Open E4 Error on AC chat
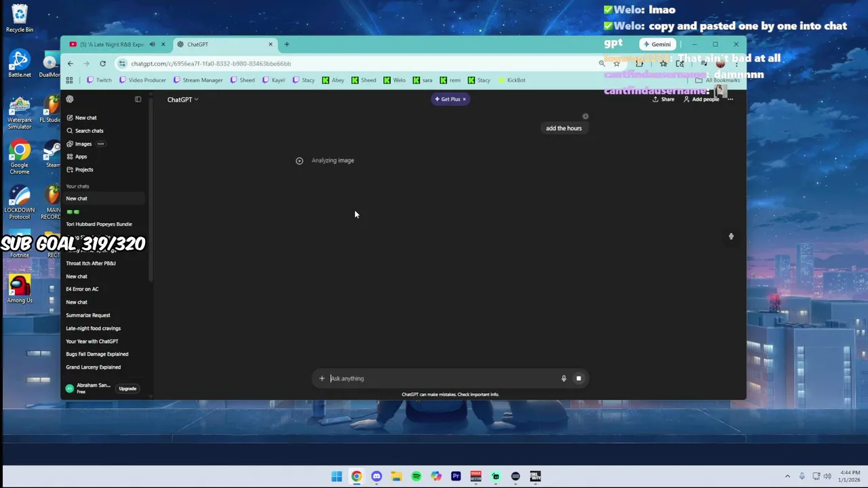The image size is (868, 488). [x=82, y=289]
